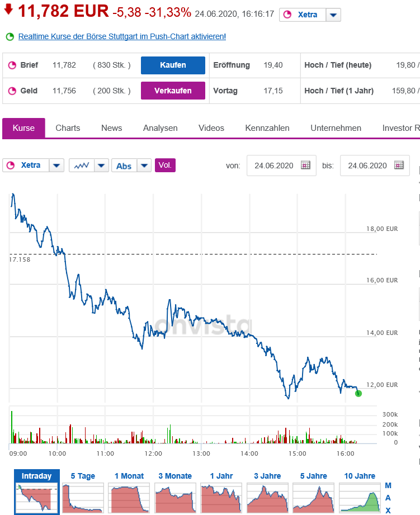Switch to the Charts tab
Image resolution: width=420 pixels, height=515 pixels.
pyautogui.click(x=67, y=128)
